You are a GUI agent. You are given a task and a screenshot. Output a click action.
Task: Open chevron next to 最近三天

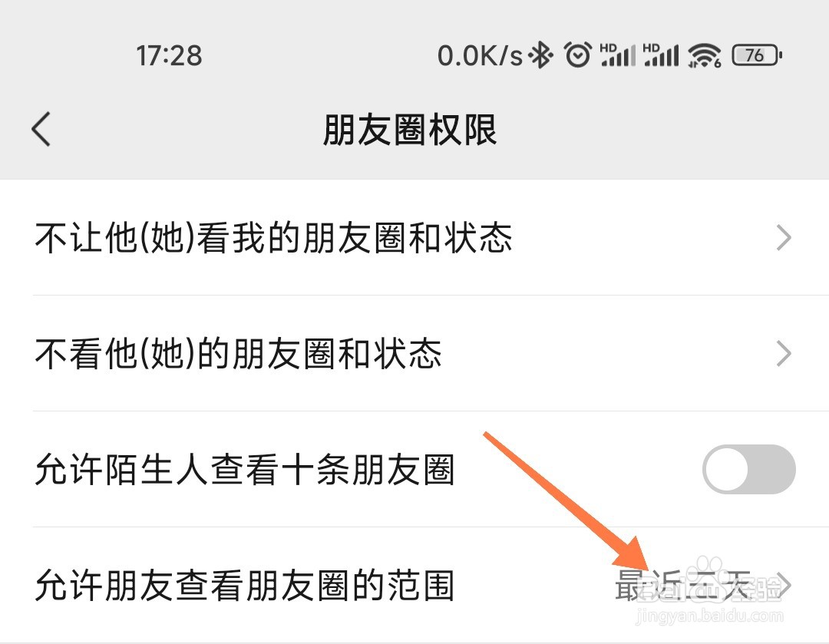[785, 586]
